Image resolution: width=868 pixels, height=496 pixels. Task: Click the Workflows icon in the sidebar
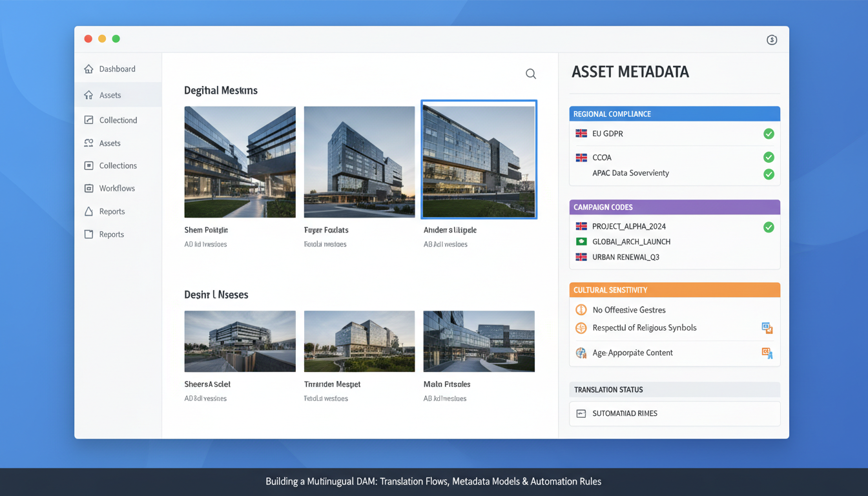pyautogui.click(x=88, y=188)
